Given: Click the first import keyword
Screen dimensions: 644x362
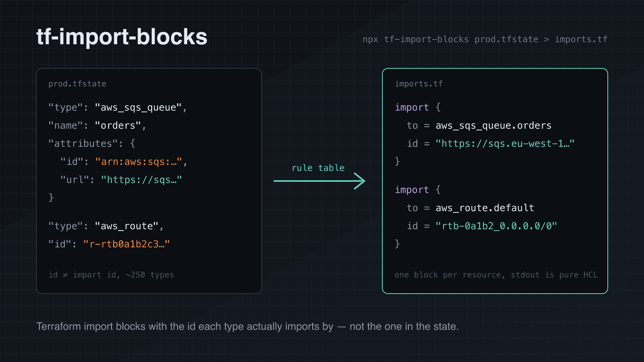Looking at the screenshot, I should (412, 107).
